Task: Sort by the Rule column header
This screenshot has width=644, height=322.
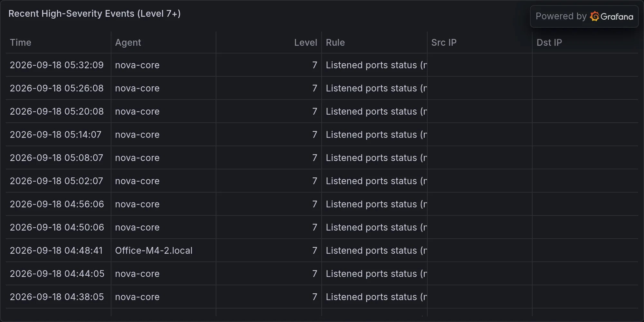Action: [335, 43]
